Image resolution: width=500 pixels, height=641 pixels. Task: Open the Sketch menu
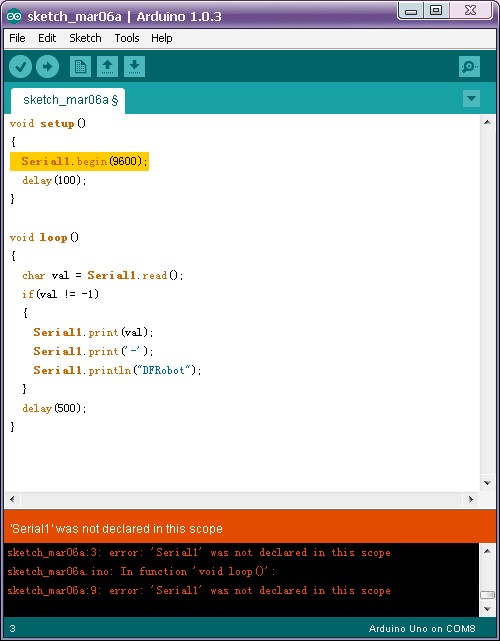click(x=85, y=38)
